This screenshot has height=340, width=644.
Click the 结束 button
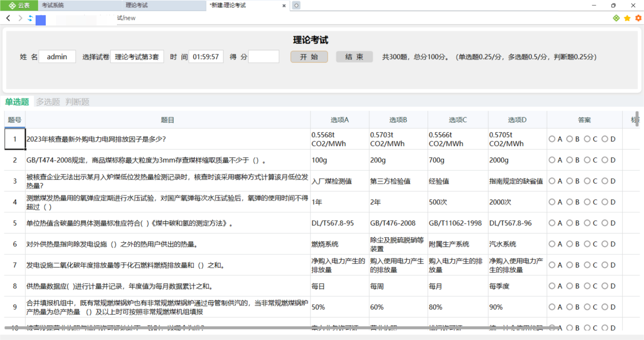pyautogui.click(x=354, y=56)
